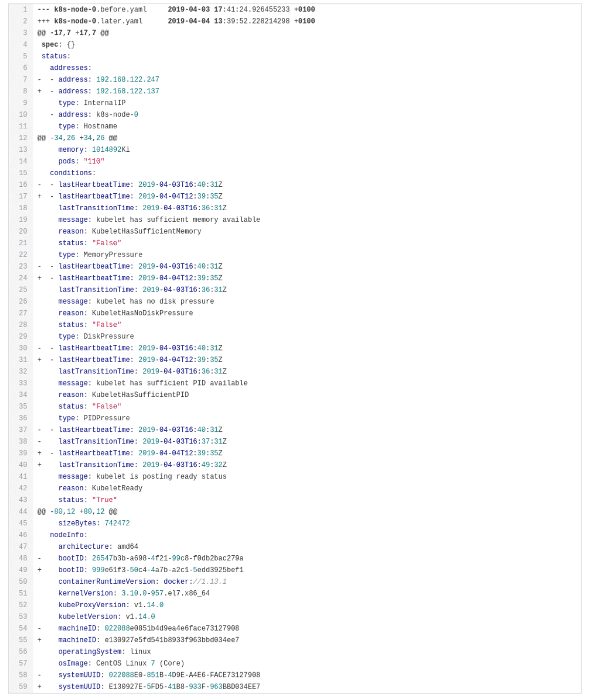Click the 'operatingSystem: linux' line
The height and width of the screenshot is (700, 589).
(x=104, y=652)
